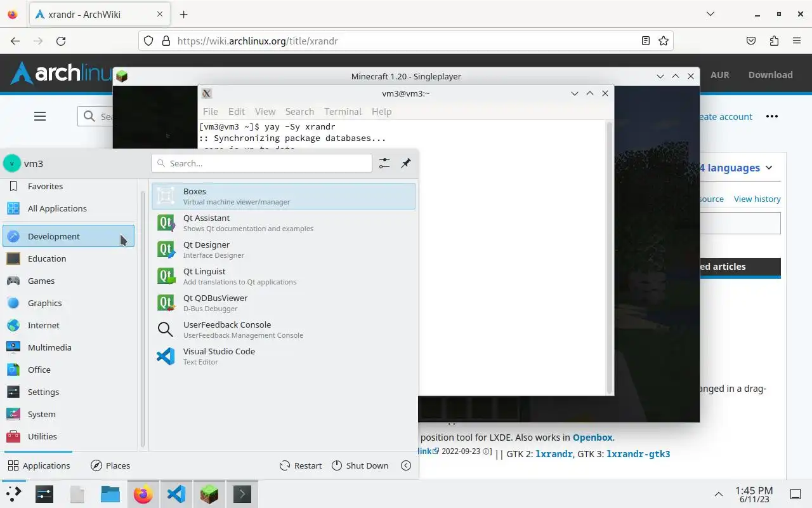812x508 pixels.
Task: Open the terminal Terminal menu
Action: click(343, 111)
